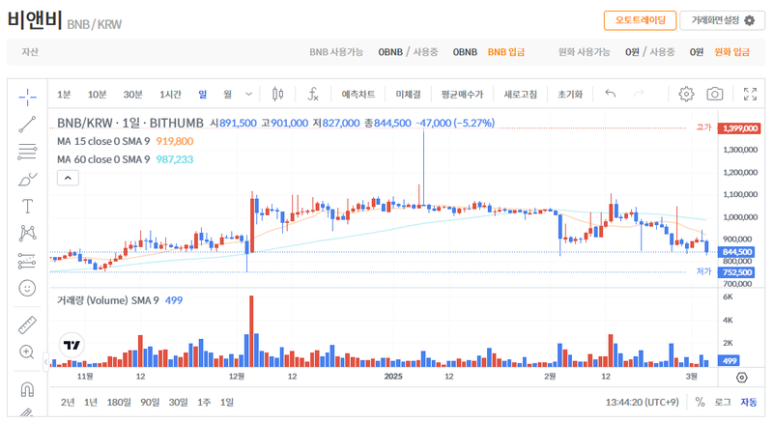The image size is (773, 423).
Task: Set chart range to 30일
Action: click(x=178, y=402)
